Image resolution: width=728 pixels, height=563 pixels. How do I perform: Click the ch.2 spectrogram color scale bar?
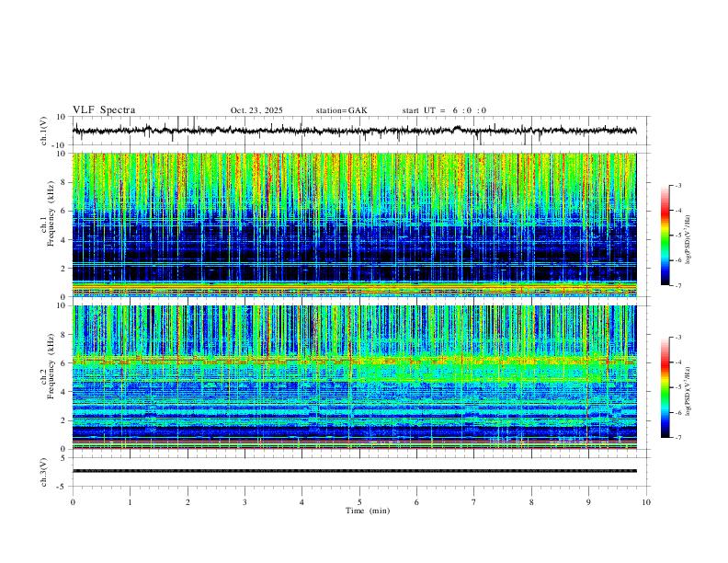(x=665, y=387)
